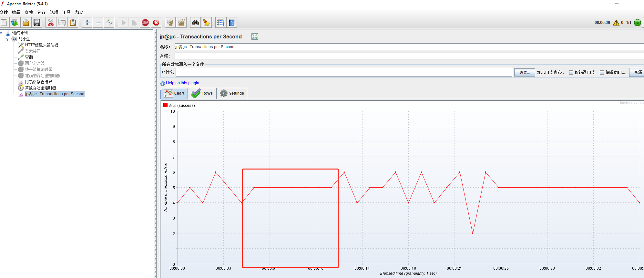The height and width of the screenshot is (278, 644).
Task: Collapse all nodes with the minus icon
Action: click(x=98, y=23)
